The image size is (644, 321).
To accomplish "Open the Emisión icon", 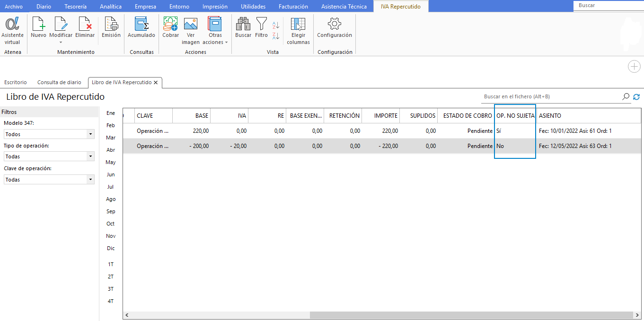I will pyautogui.click(x=111, y=24).
